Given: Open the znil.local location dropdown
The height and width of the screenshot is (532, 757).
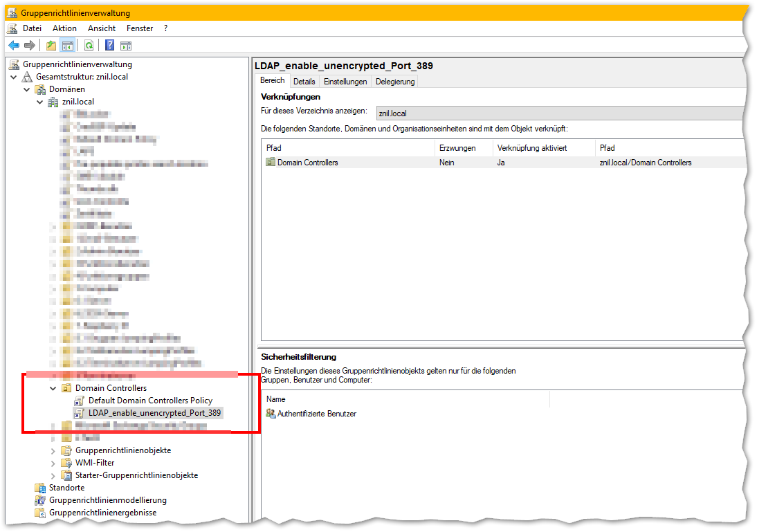Looking at the screenshot, I should (x=559, y=113).
